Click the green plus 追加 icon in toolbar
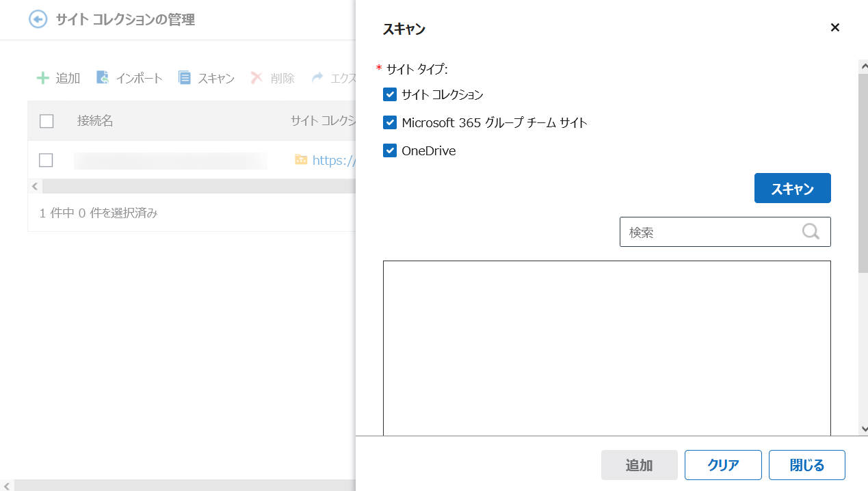 tap(42, 78)
